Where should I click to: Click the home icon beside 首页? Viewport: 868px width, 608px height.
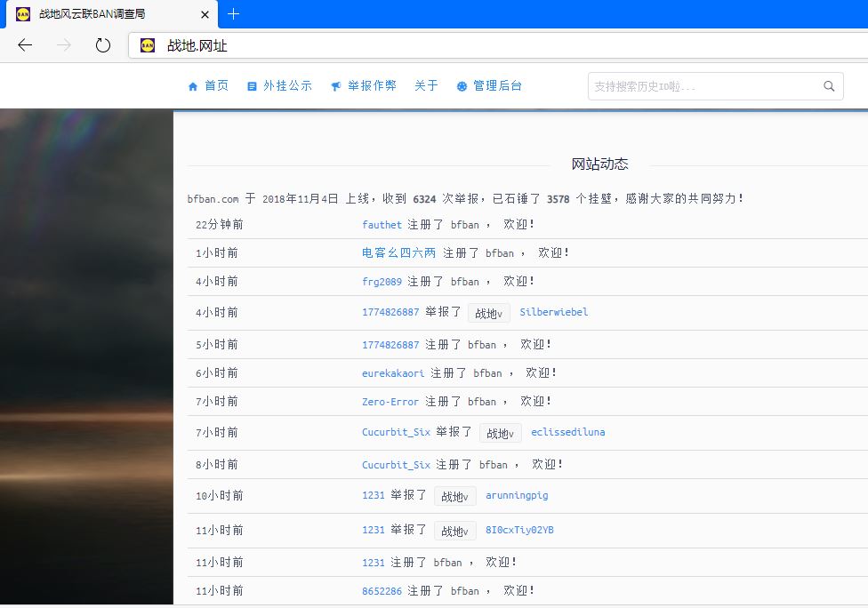point(193,86)
